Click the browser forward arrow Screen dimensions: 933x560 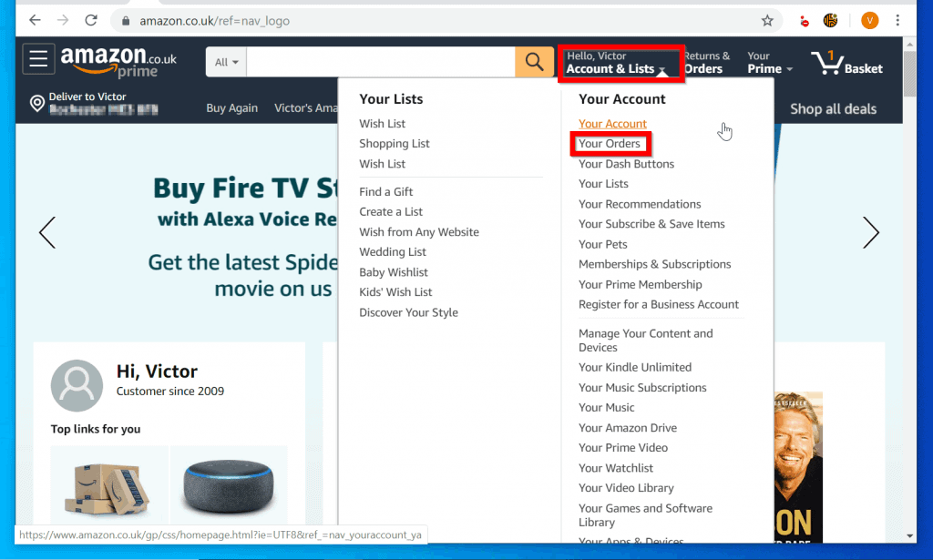coord(63,20)
